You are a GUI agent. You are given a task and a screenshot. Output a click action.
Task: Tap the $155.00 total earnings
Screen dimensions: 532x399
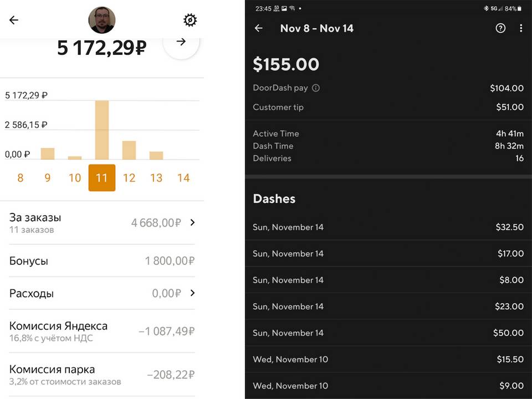click(286, 64)
